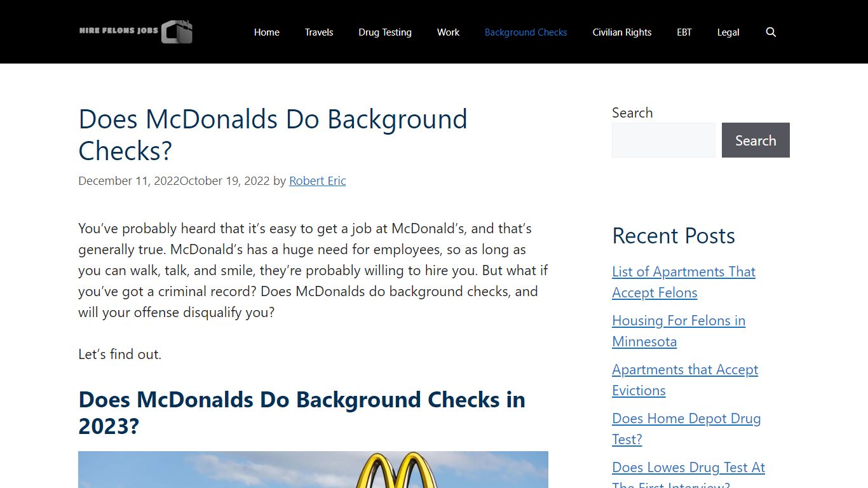868x488 pixels.
Task: Open the Background Checks menu item
Action: coord(526,32)
